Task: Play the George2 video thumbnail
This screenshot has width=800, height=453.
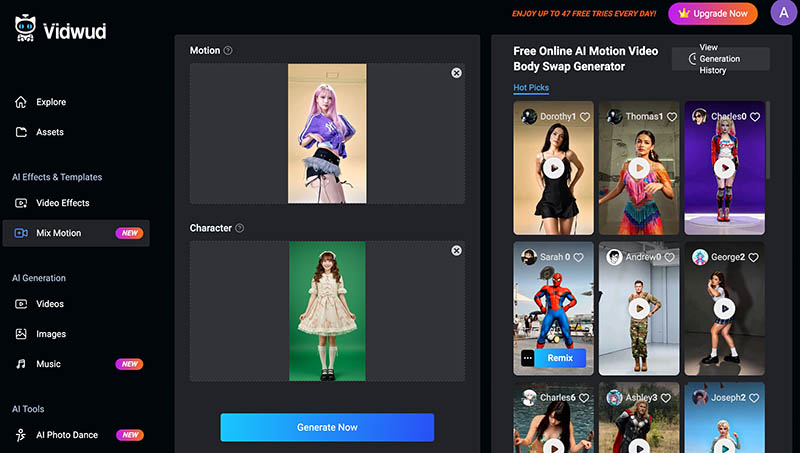Action: [x=724, y=309]
